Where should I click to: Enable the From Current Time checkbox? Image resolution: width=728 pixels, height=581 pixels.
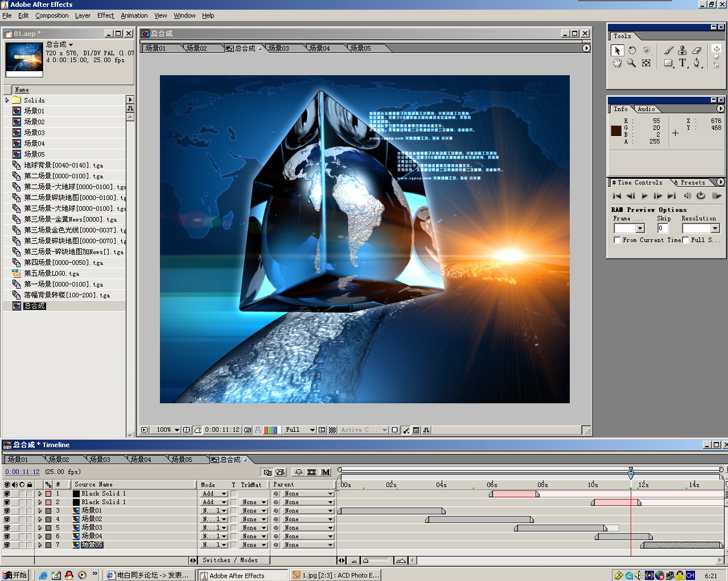[x=617, y=240]
